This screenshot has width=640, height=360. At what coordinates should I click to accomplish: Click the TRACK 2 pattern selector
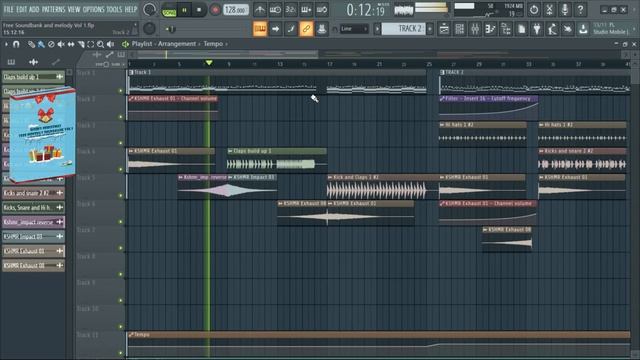pos(404,29)
